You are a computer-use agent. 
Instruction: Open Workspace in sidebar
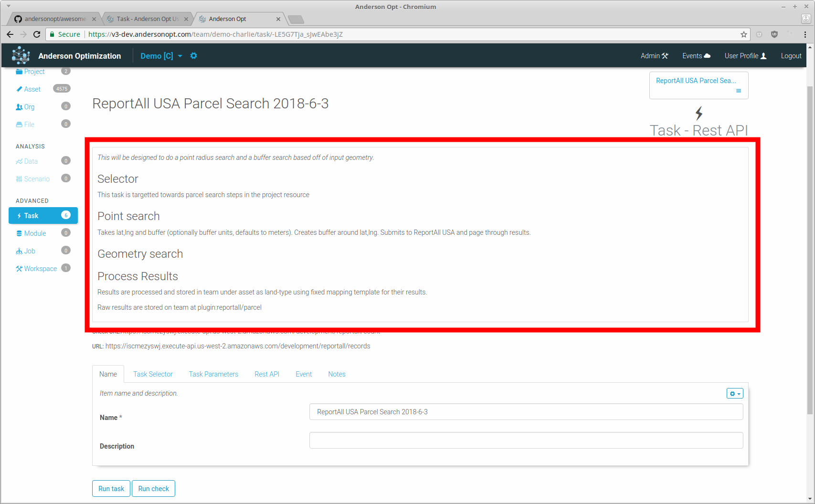(41, 269)
